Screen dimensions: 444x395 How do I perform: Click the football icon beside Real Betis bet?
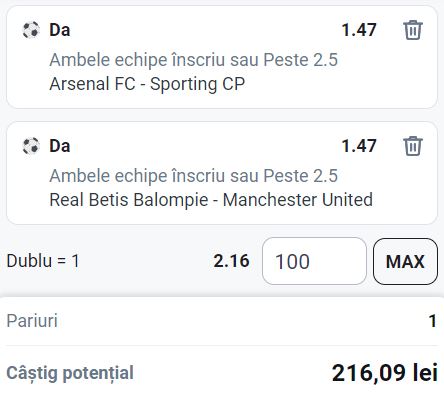(x=31, y=146)
